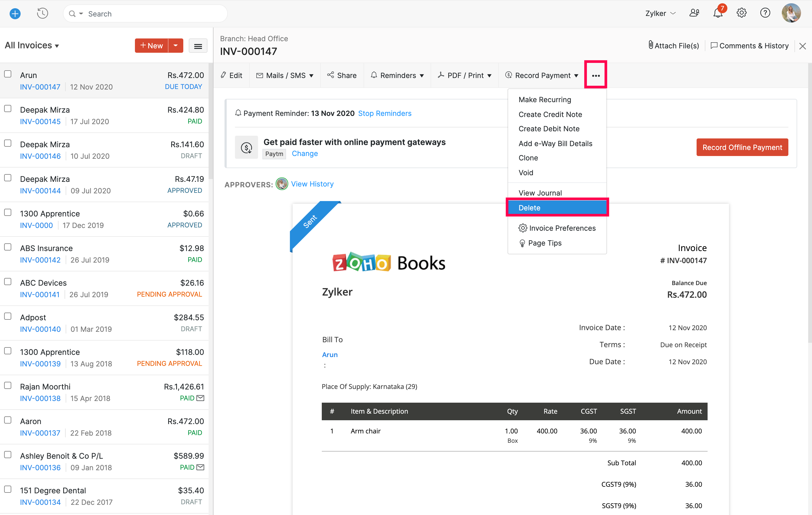Viewport: 812px width, 515px height.
Task: Open the referral contacts icon in header
Action: click(x=694, y=13)
